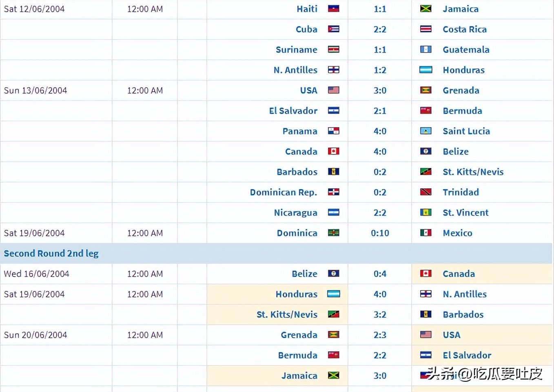Click the Cuba flag icon
The image size is (554, 392).
[333, 29]
